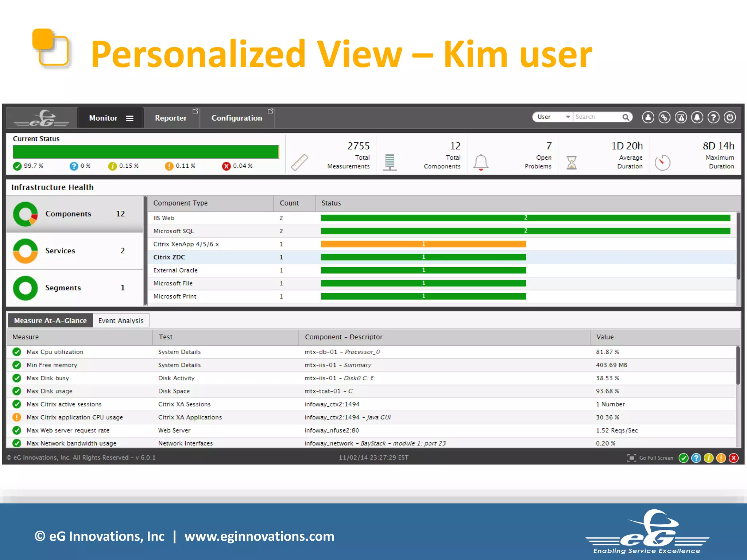Open the Configuration tab
Screen dimensions: 747x560
[237, 118]
